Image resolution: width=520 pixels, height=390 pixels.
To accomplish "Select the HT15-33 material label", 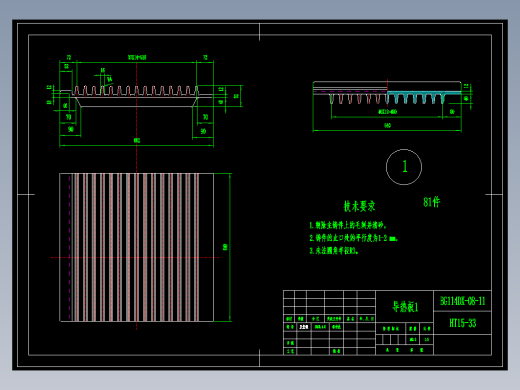I will 463,323.
